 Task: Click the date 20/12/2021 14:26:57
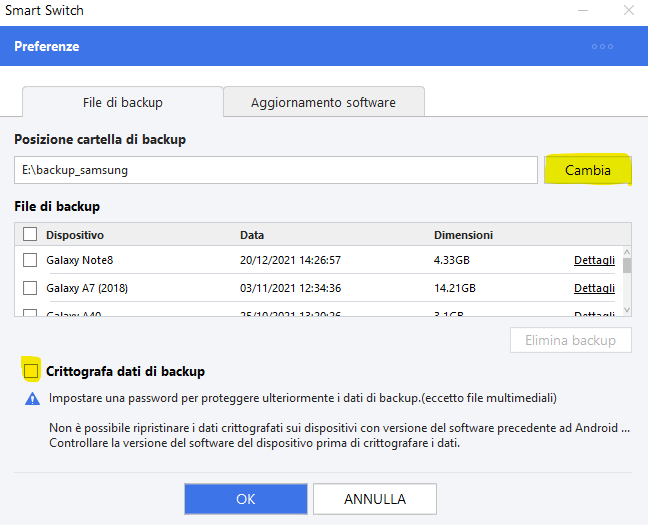(290, 260)
